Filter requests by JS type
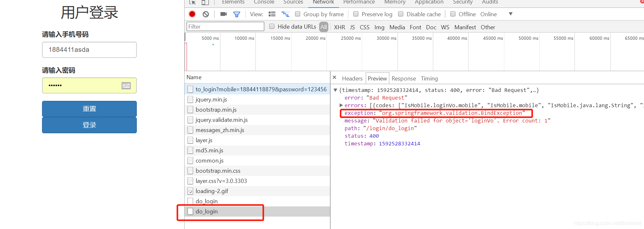 click(x=352, y=27)
